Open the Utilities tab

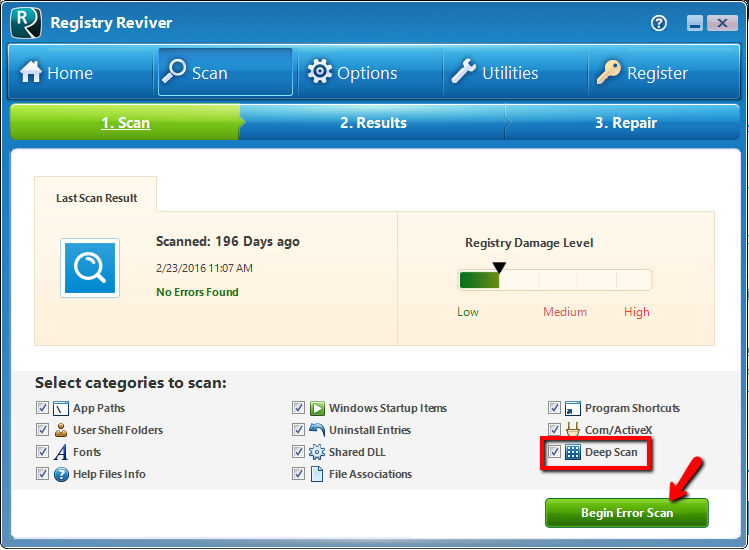click(x=495, y=73)
